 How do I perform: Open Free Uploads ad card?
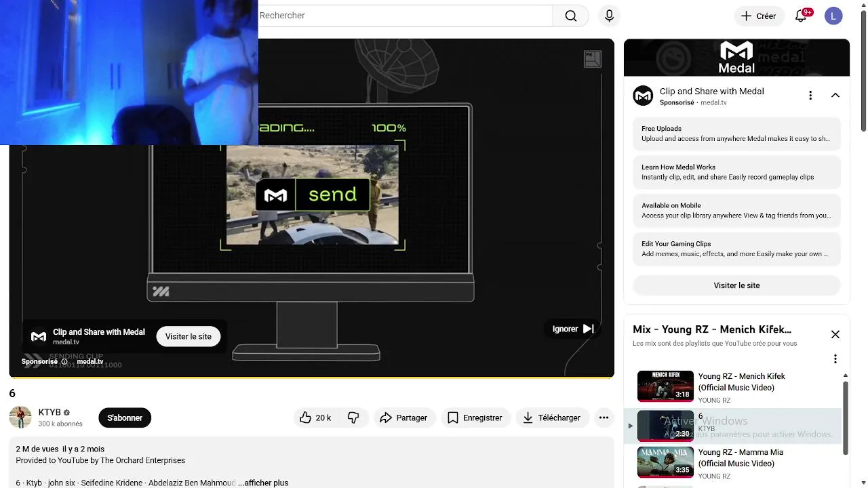click(736, 134)
